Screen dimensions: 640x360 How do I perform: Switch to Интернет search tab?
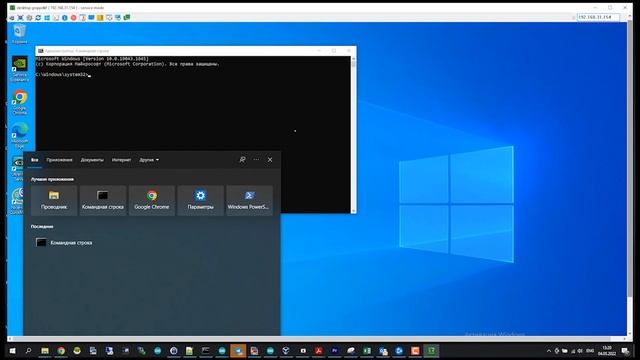point(121,160)
